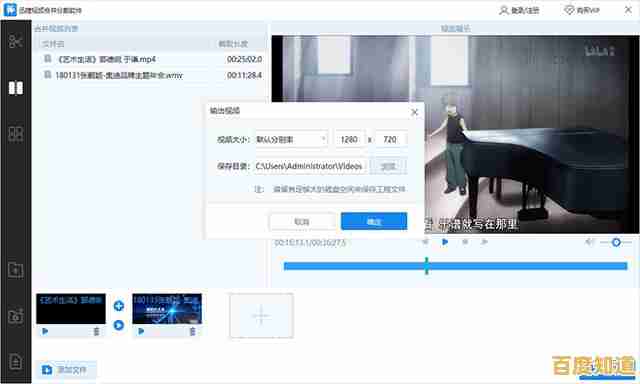Click the user login icon at top
Viewport: 640px width, 384px height.
pos(504,10)
